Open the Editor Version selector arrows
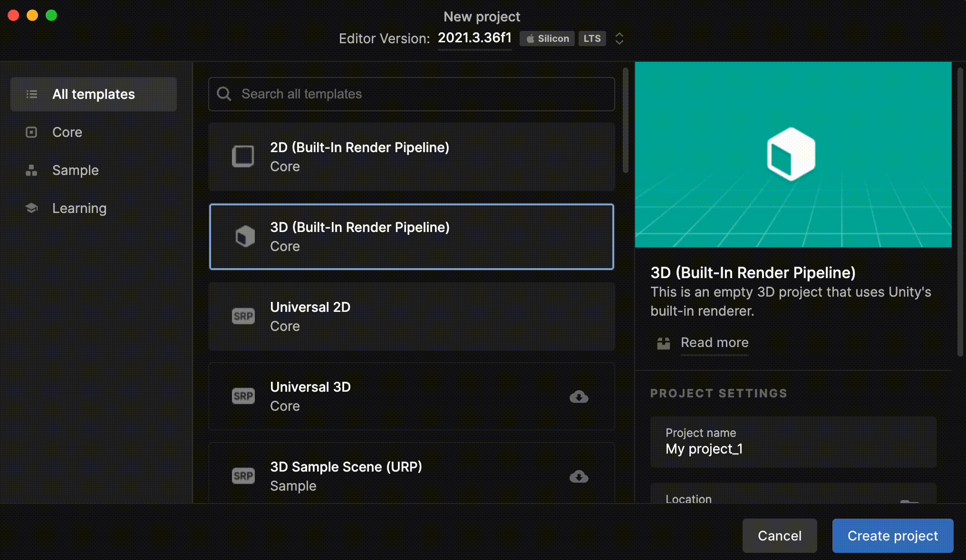Image resolution: width=966 pixels, height=560 pixels. (619, 39)
